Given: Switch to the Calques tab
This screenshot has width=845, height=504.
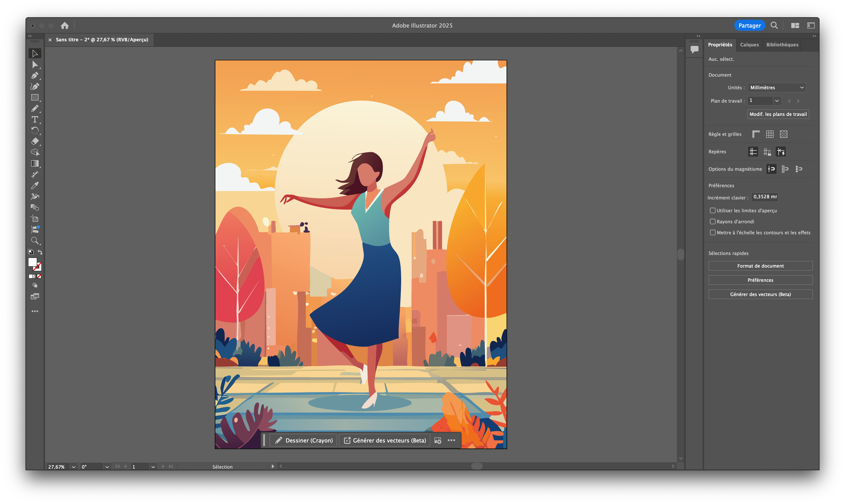Looking at the screenshot, I should [749, 45].
